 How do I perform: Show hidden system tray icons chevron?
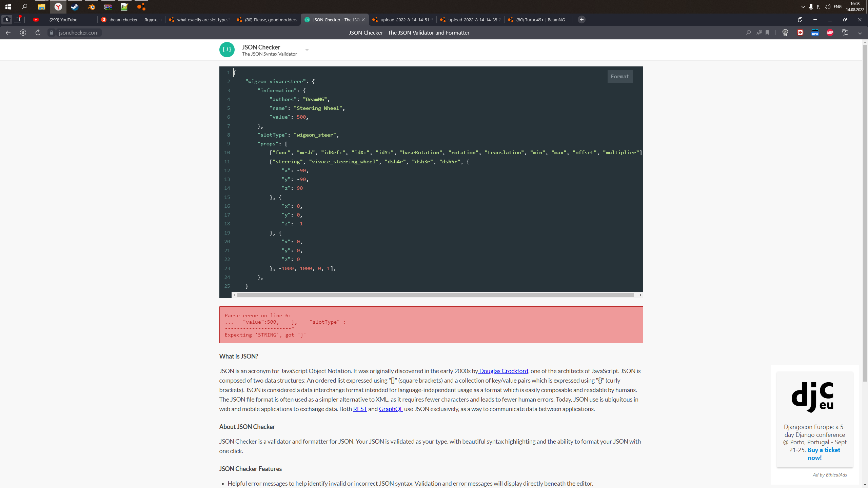[803, 7]
